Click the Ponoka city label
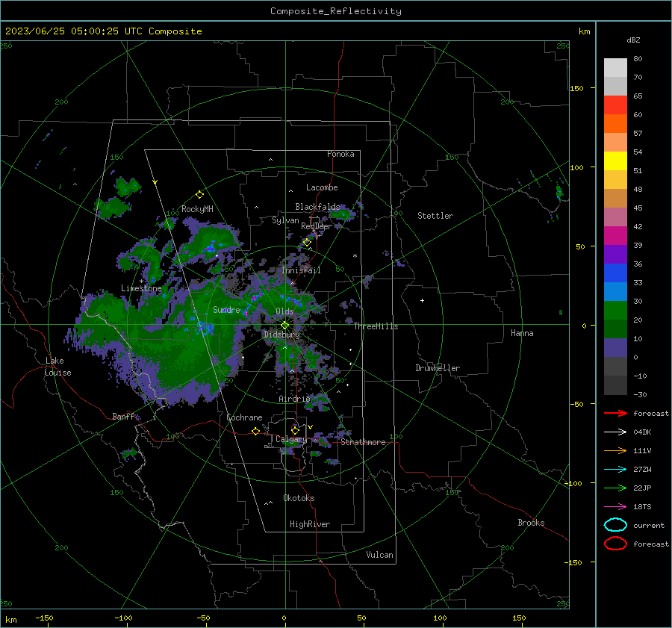 (x=340, y=154)
